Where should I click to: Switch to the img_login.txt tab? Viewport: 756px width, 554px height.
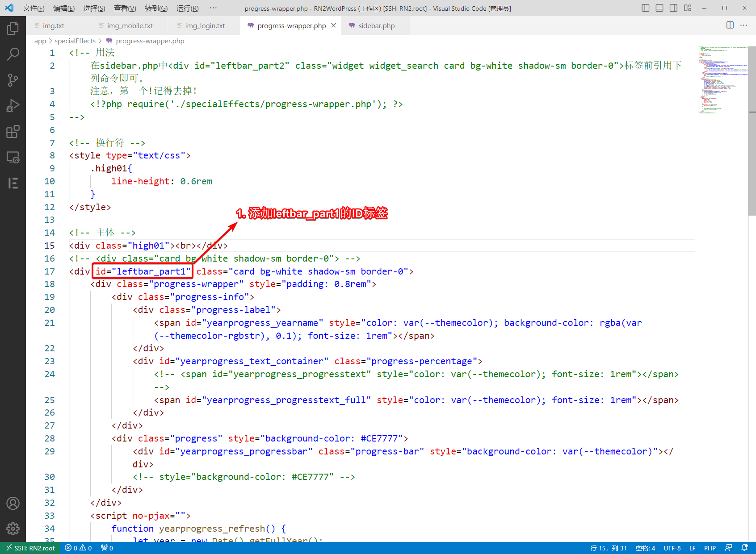pos(205,25)
